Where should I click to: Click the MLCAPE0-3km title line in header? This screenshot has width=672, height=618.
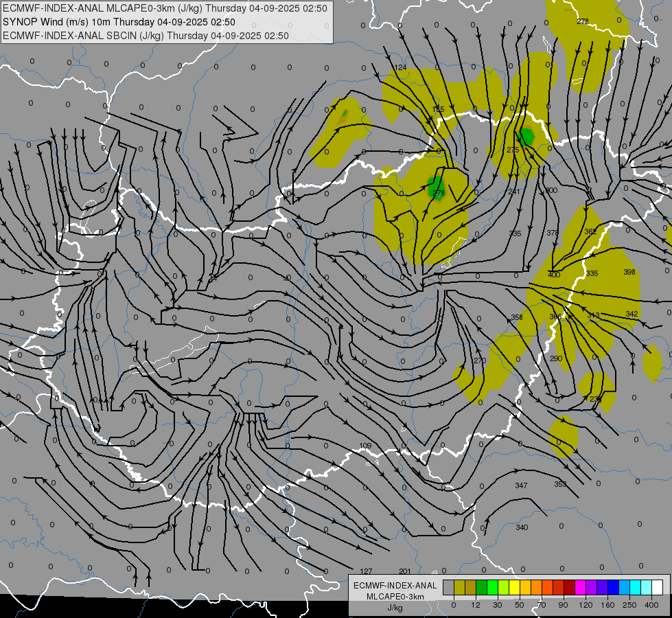[x=165, y=8]
